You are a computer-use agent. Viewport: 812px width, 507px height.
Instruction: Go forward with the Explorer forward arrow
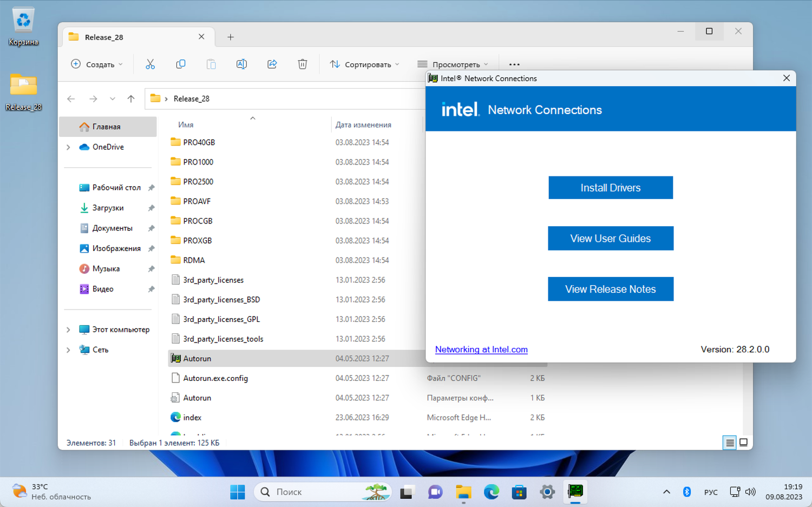pos(93,98)
